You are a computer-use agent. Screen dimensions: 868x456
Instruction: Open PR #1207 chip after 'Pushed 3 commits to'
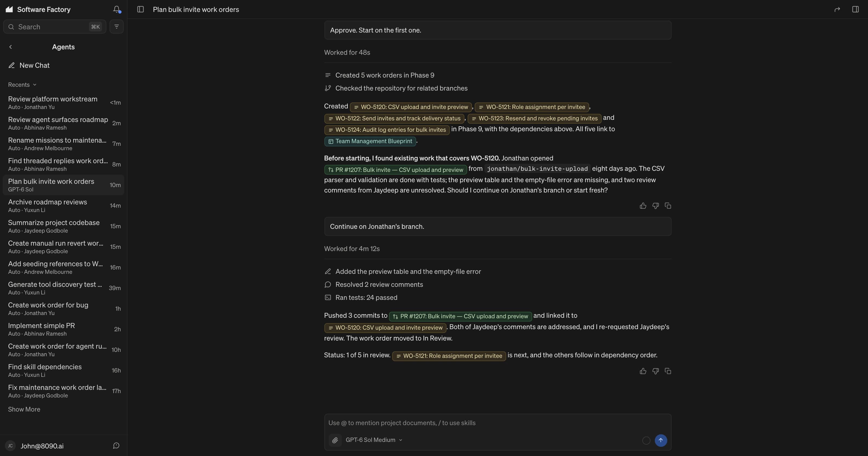coord(460,316)
